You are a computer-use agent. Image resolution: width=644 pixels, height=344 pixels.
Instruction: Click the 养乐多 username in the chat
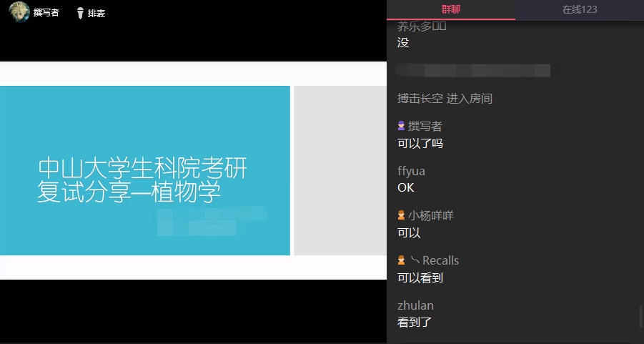[x=413, y=26]
